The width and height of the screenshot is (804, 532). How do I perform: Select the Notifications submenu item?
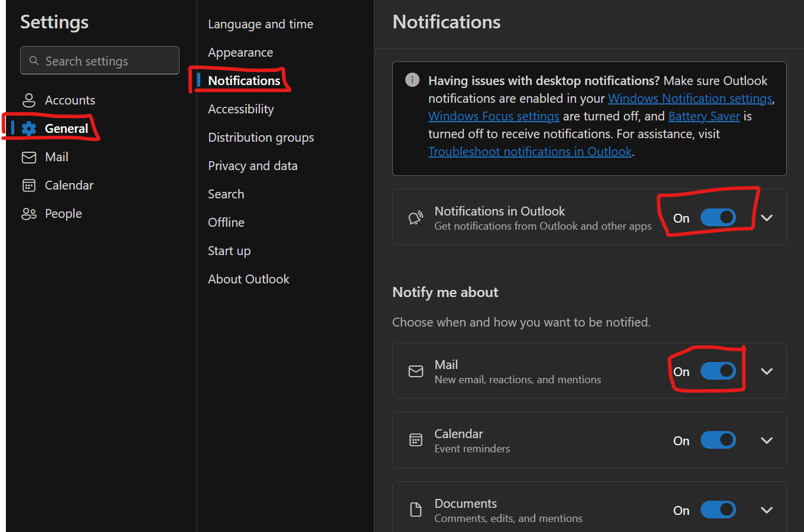244,81
